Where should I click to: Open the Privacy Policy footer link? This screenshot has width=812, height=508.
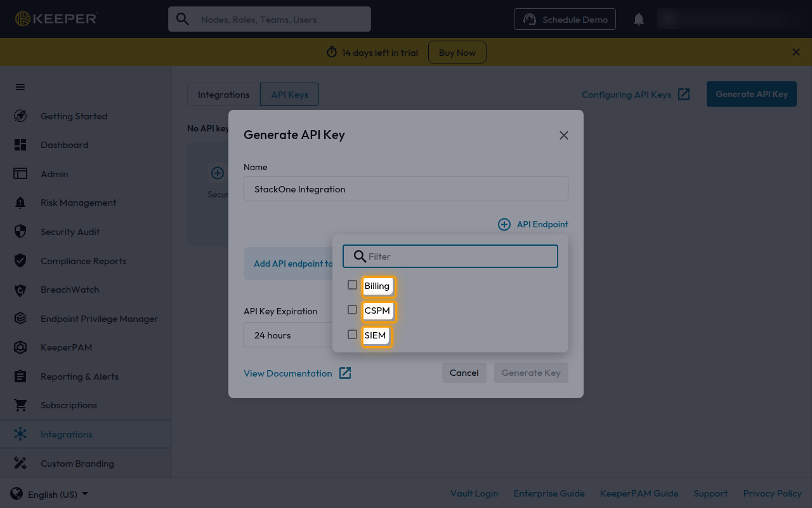(772, 493)
